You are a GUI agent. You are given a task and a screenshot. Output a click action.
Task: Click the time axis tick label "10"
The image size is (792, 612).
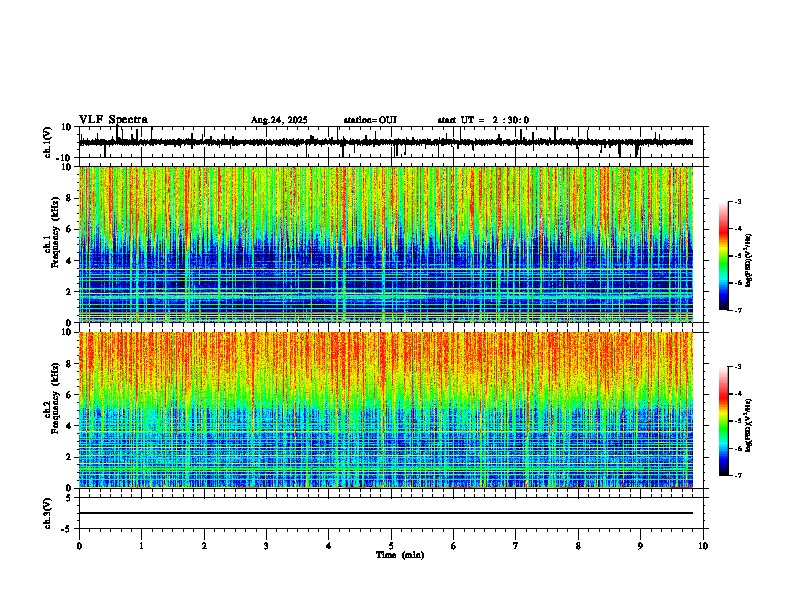point(703,546)
